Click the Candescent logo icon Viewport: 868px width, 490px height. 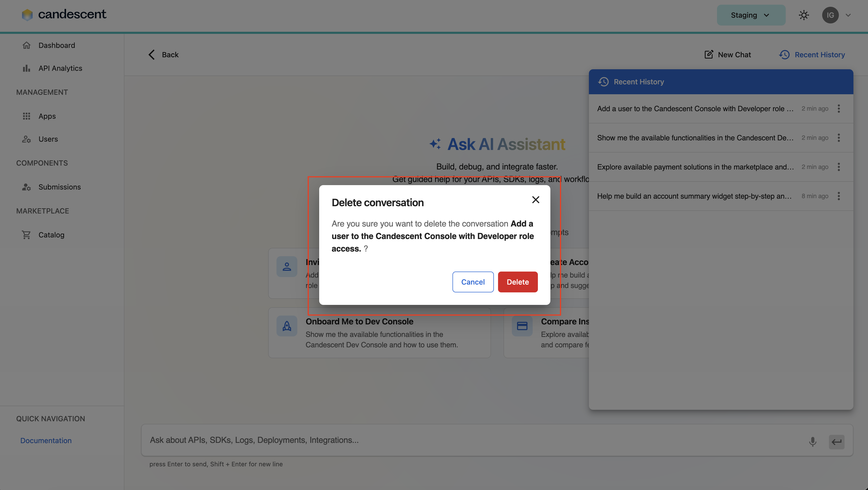[x=27, y=15]
